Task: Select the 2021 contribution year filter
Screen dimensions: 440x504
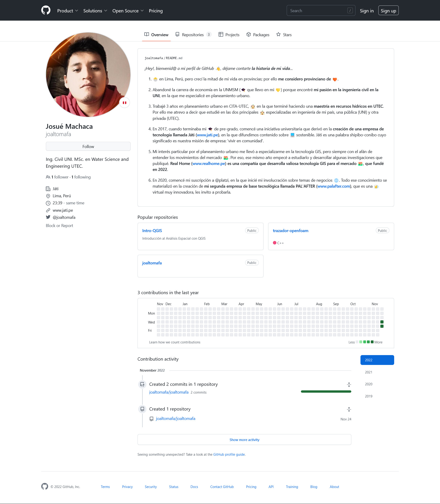Action: [x=368, y=372]
